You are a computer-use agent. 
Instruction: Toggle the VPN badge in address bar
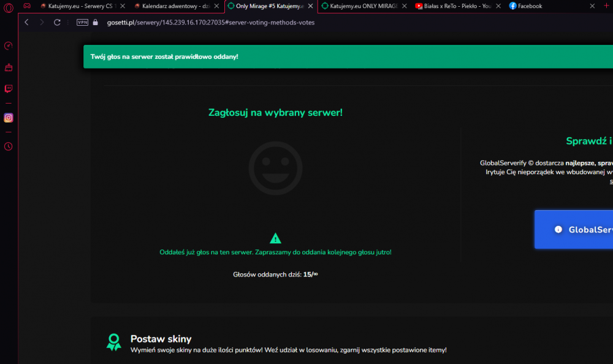[x=82, y=22]
